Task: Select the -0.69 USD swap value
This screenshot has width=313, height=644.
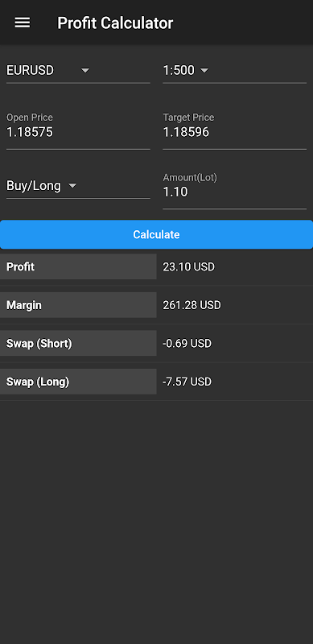Action: 187,344
